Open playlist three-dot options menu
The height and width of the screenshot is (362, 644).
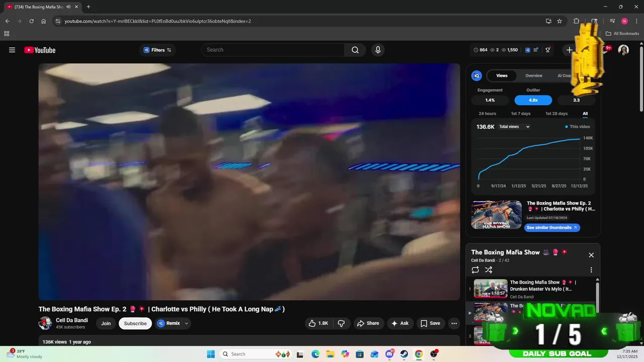click(x=591, y=270)
